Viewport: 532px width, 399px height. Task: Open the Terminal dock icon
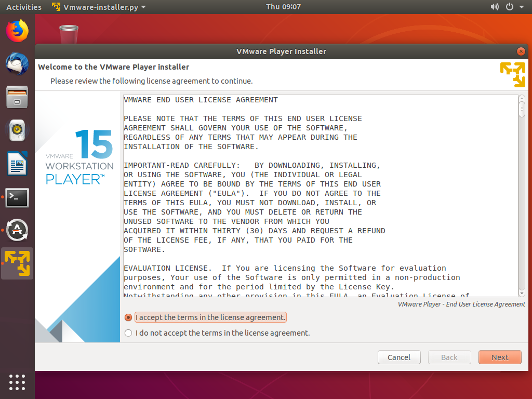coord(17,197)
